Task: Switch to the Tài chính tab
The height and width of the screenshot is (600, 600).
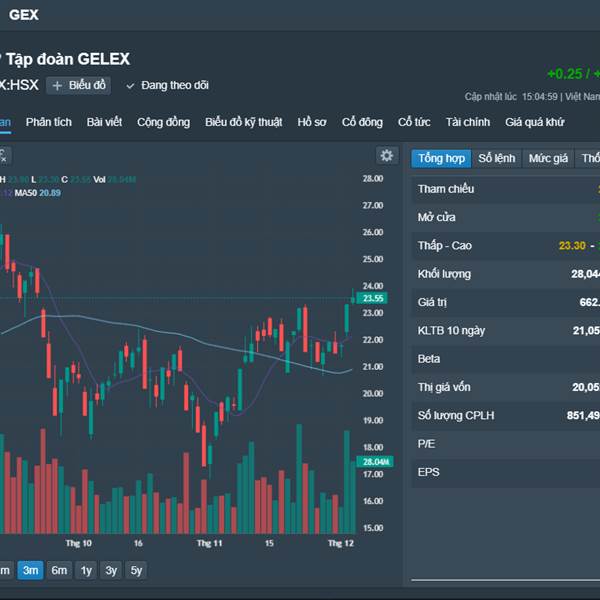Action: [x=468, y=122]
